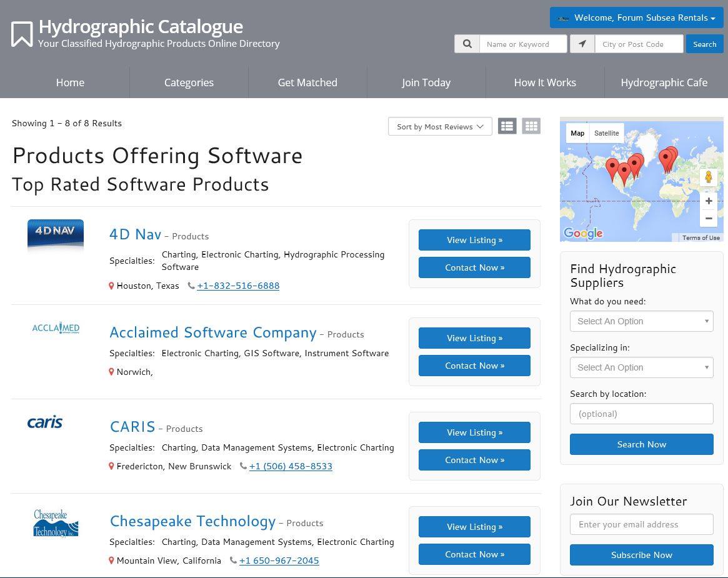Click location pin icon next to Fredericton
728x578 pixels.
[111, 466]
